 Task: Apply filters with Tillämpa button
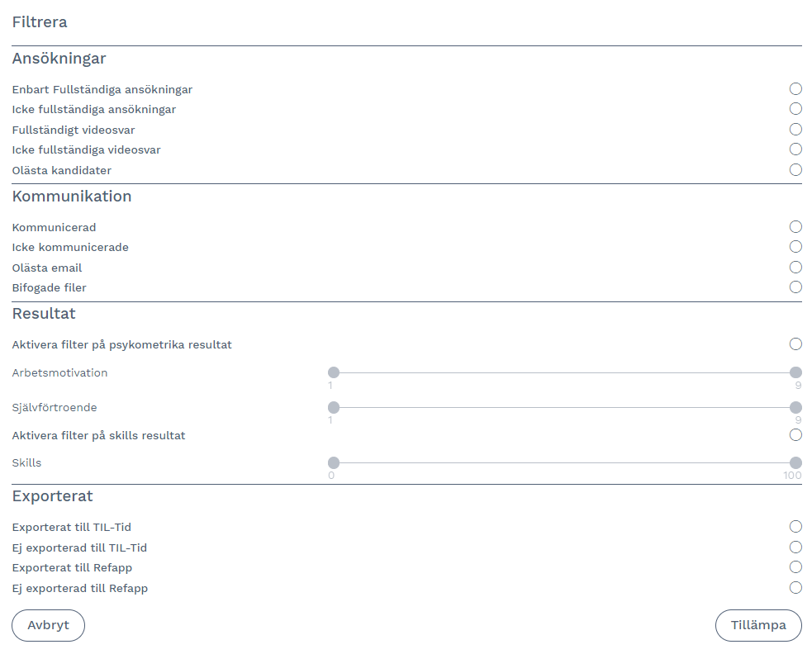(757, 625)
